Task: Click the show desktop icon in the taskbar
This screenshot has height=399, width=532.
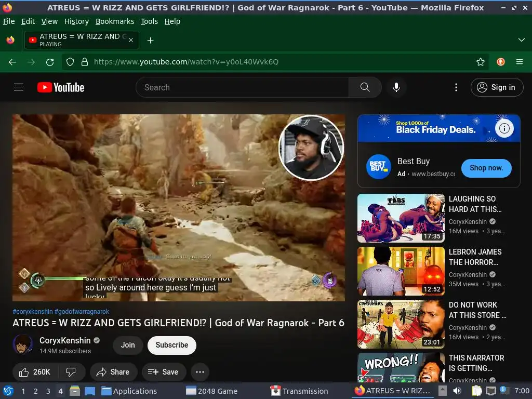Action: pos(89,391)
